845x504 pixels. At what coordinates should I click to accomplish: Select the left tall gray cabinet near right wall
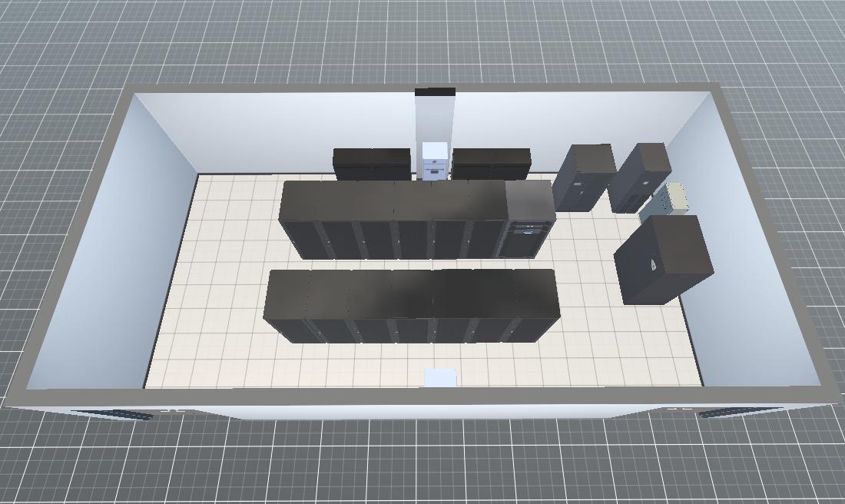tap(584, 177)
